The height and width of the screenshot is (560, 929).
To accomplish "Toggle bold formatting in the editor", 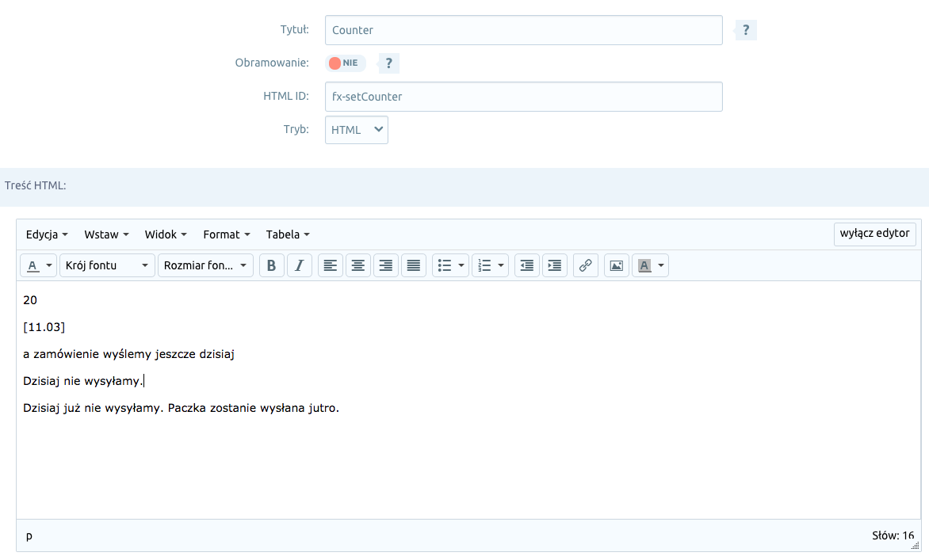I will [271, 266].
